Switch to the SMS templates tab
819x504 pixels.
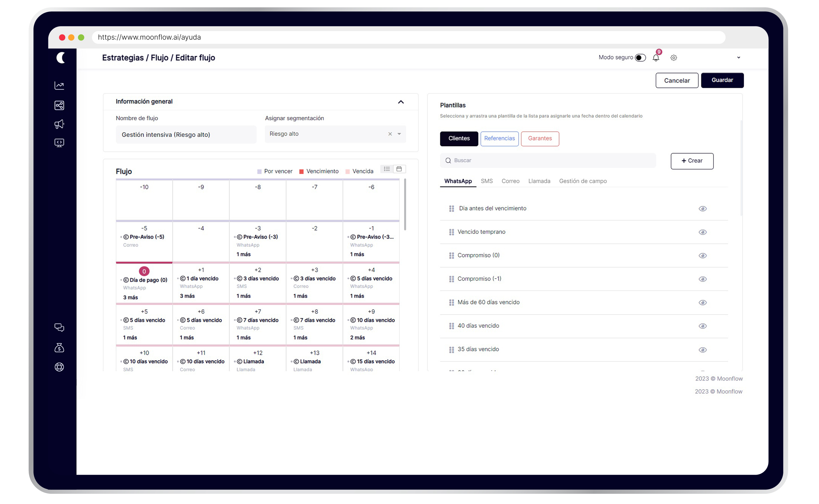coord(486,181)
